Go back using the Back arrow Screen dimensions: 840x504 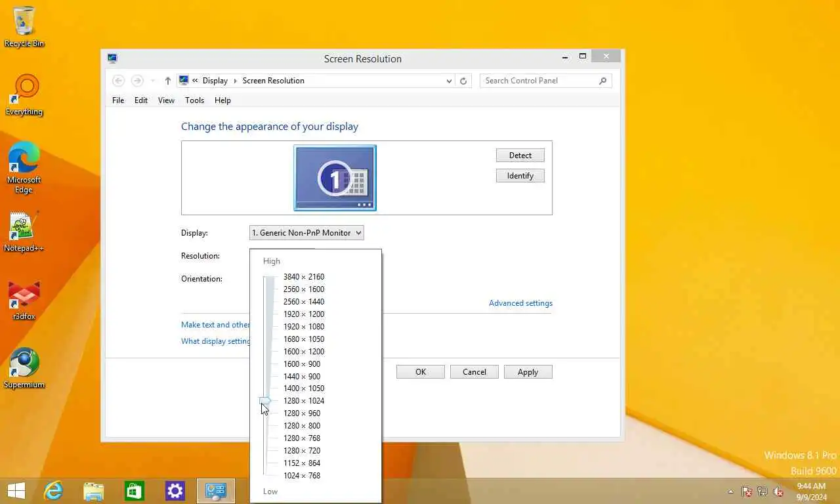pyautogui.click(x=118, y=81)
